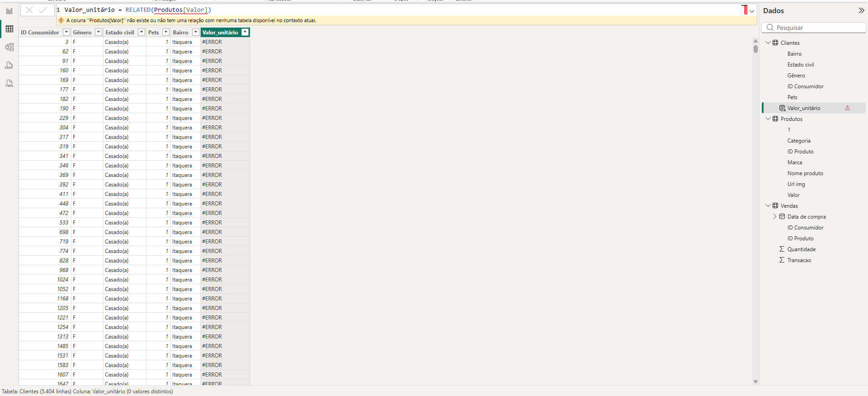Select the Quantidade field under Vendas
The width and height of the screenshot is (868, 396).
(x=802, y=249)
